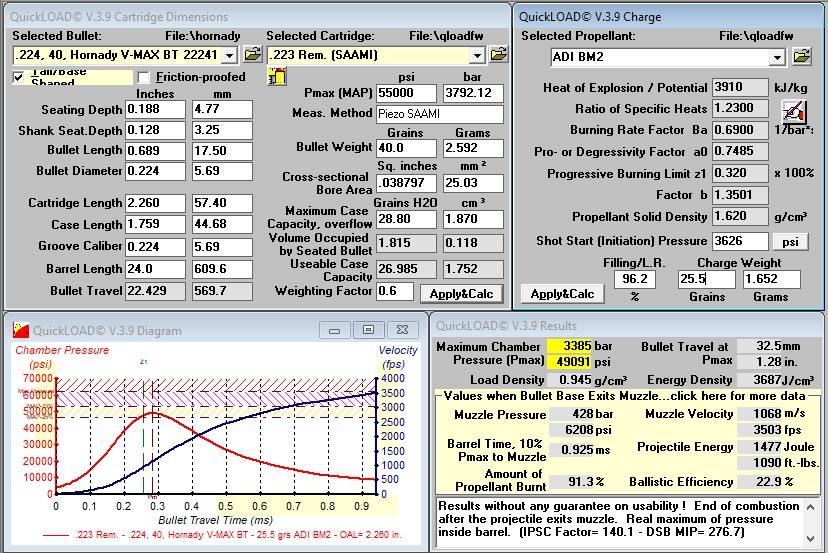This screenshot has width=828, height=553.
Task: Click the cartridge dimensions drawing icon
Action: (x=277, y=77)
